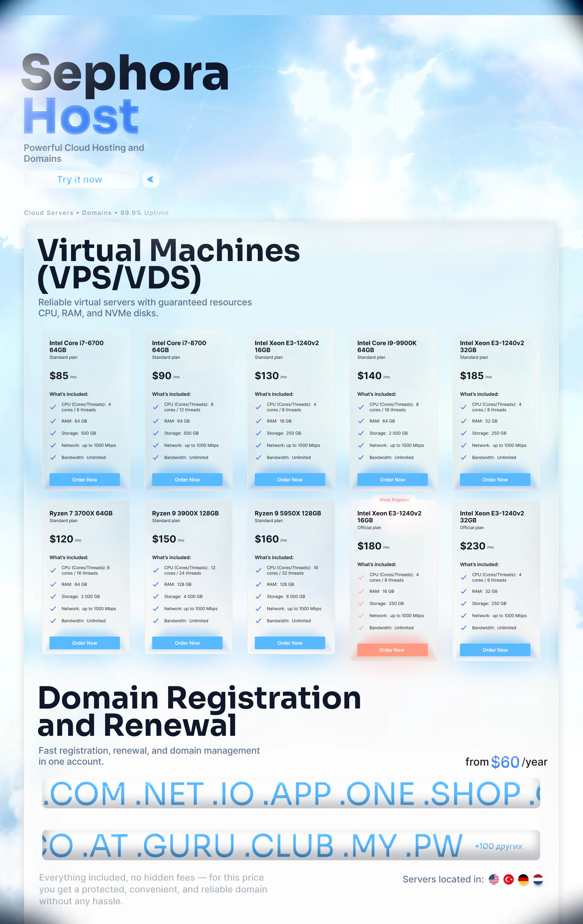Order the $230 Intel Xeon official plan
Screen dimensions: 583x924
click(495, 650)
